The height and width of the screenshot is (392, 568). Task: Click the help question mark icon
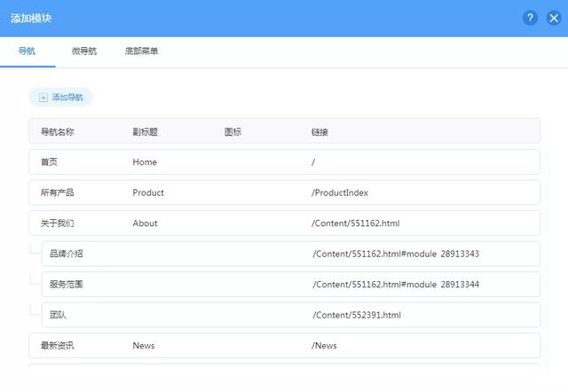[x=531, y=18]
